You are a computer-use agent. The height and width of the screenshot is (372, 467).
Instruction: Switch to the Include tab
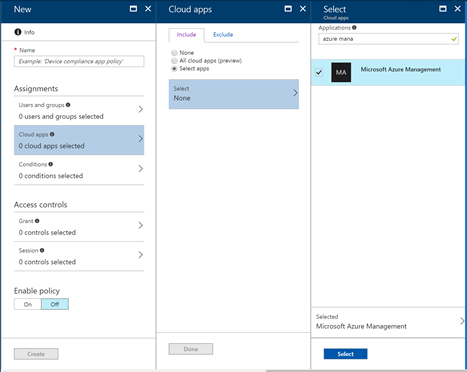[x=186, y=35]
